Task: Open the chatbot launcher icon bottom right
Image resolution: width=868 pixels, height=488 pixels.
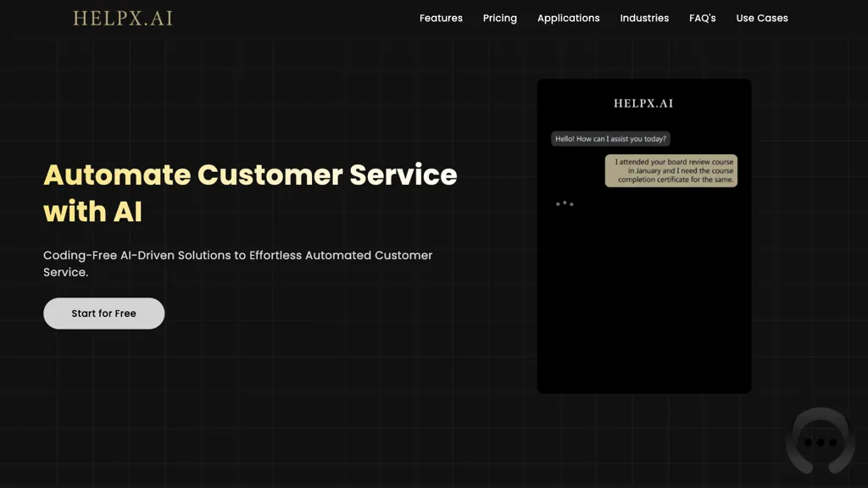Action: (x=821, y=441)
